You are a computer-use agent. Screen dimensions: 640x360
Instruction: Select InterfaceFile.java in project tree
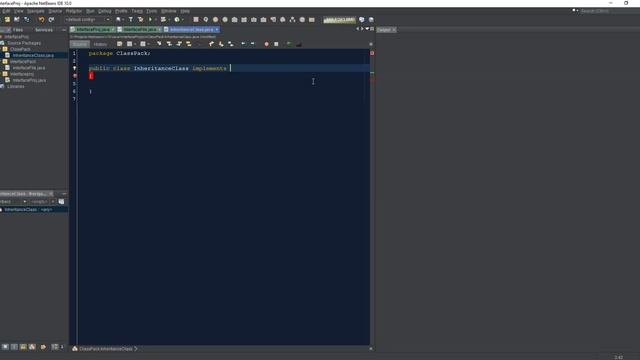(x=29, y=68)
